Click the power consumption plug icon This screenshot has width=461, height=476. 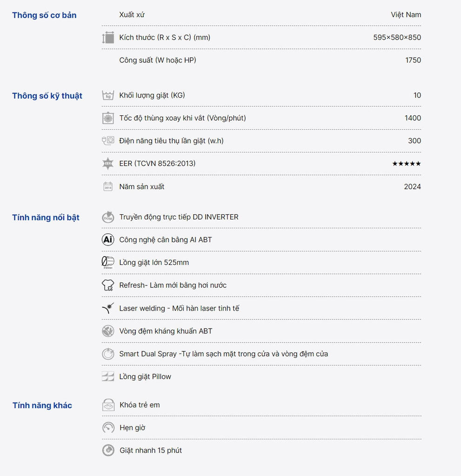(x=108, y=140)
